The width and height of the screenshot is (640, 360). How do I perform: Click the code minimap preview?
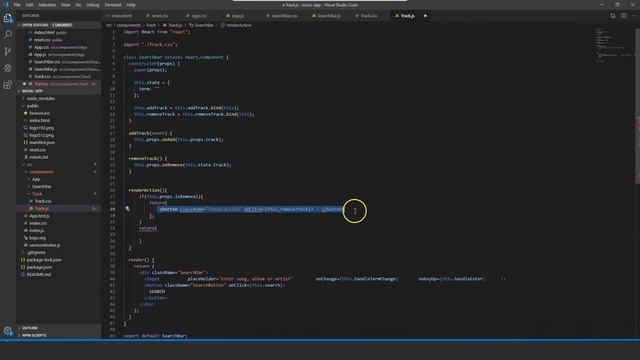613,45
